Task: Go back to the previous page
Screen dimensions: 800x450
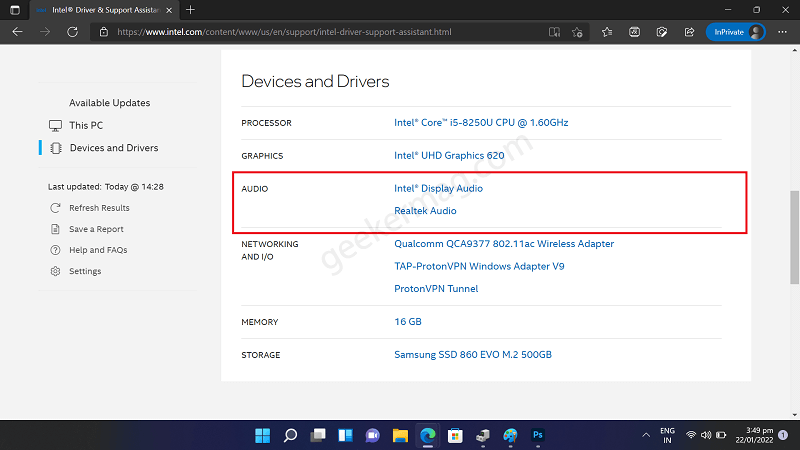Action: coord(17,32)
